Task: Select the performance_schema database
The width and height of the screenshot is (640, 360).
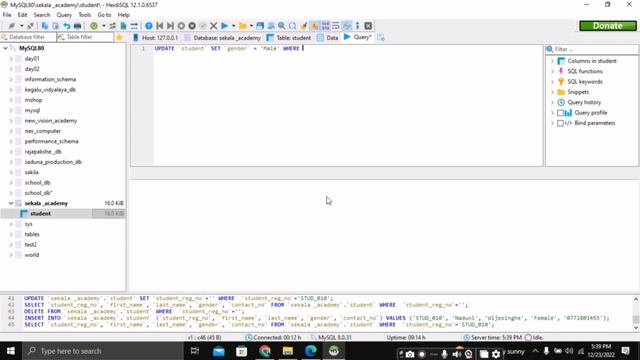Action: tap(51, 141)
